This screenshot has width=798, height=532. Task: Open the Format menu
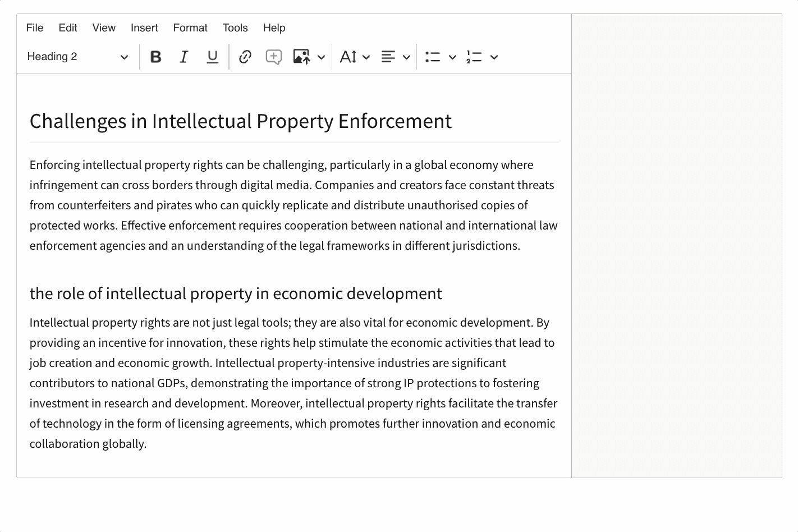pyautogui.click(x=190, y=28)
